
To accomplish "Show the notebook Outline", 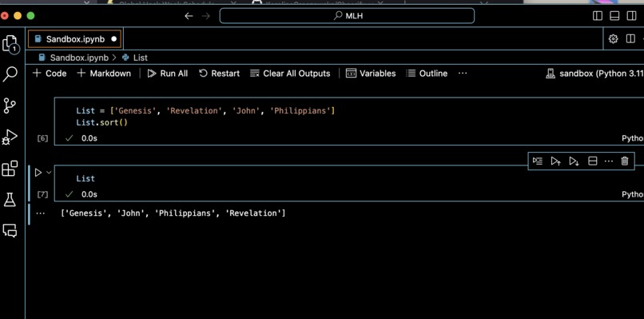I will [427, 74].
